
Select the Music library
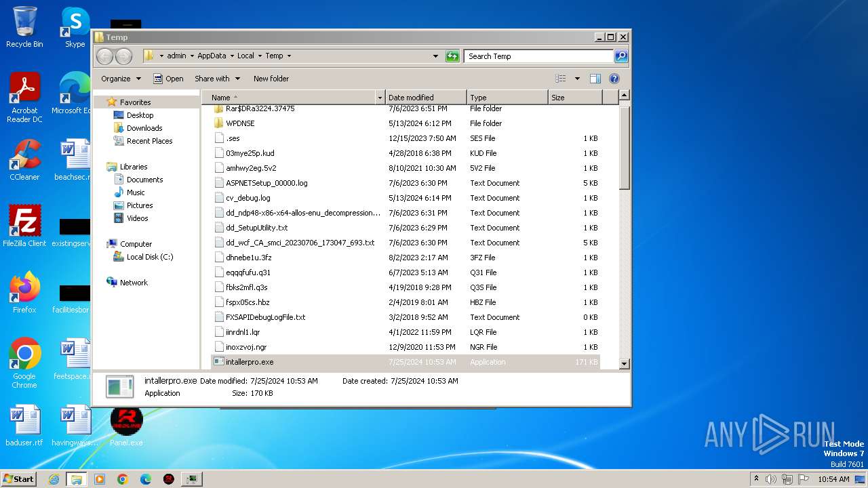(x=136, y=192)
